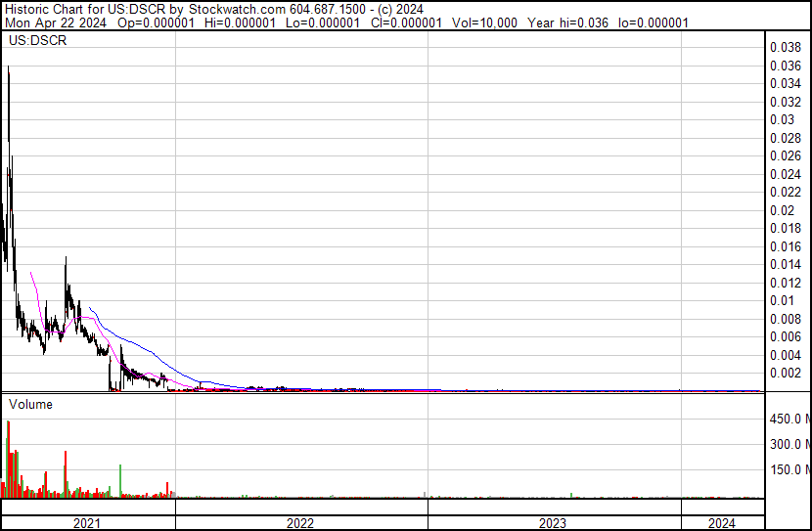Select the 2022 year label on timeline
Viewport: 812px width, 531px height.
click(300, 523)
